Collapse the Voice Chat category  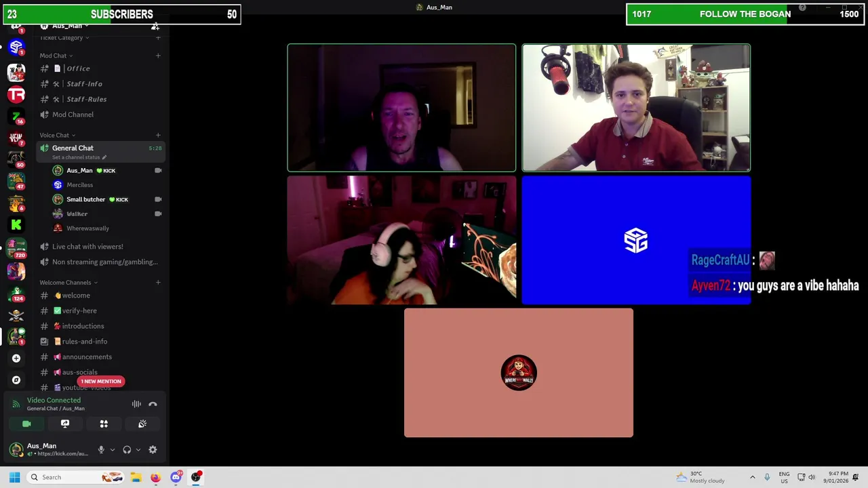point(58,135)
